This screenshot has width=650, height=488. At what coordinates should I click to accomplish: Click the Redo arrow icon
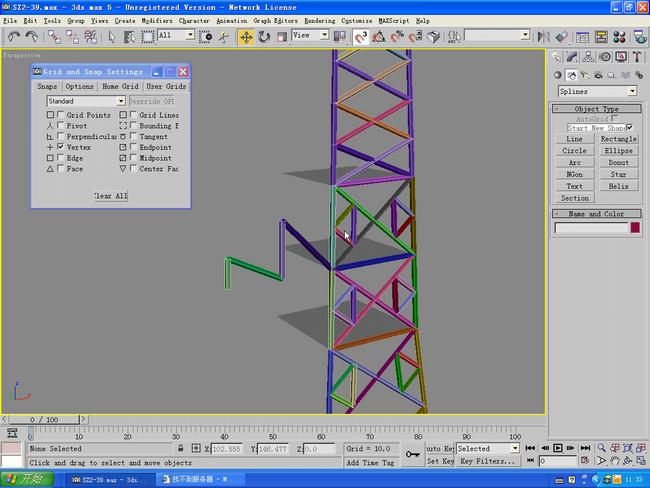point(32,37)
